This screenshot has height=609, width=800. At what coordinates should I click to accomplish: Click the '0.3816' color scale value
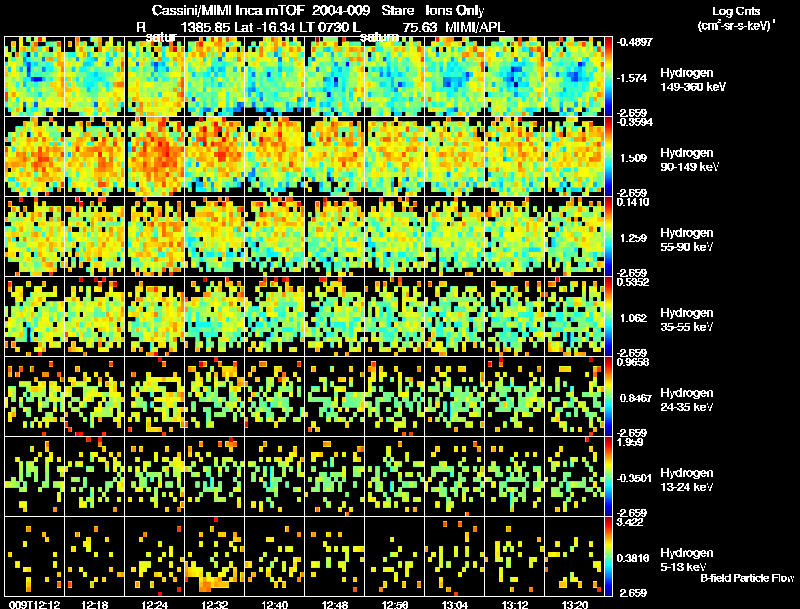point(633,558)
